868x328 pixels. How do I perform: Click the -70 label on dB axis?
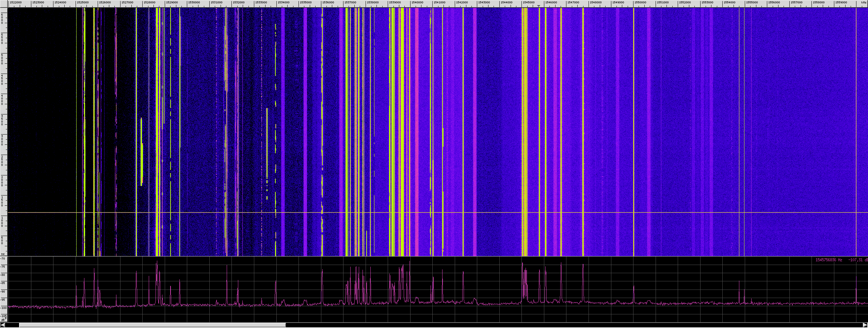click(3, 259)
